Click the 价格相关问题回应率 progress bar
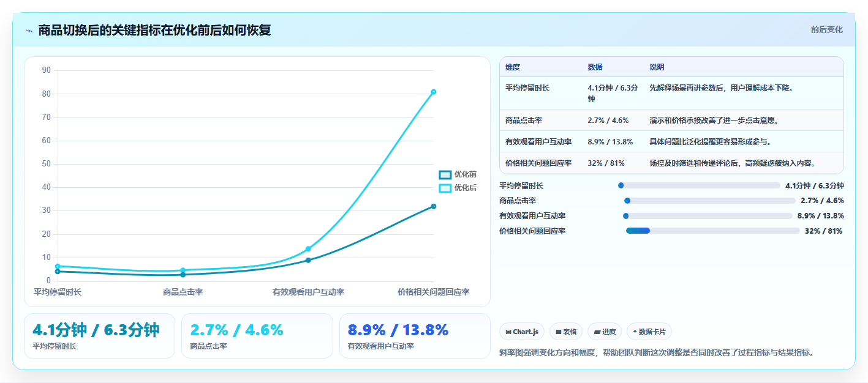The image size is (868, 383). (x=713, y=231)
